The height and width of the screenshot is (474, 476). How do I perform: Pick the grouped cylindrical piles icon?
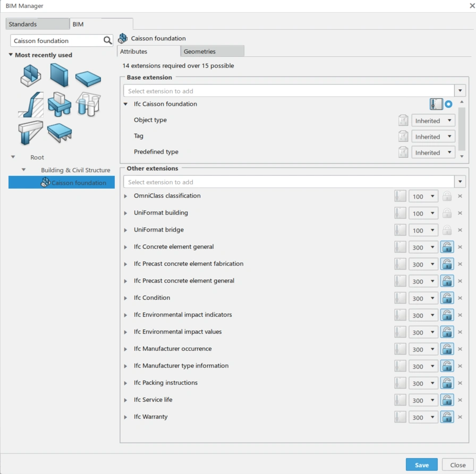tap(88, 104)
